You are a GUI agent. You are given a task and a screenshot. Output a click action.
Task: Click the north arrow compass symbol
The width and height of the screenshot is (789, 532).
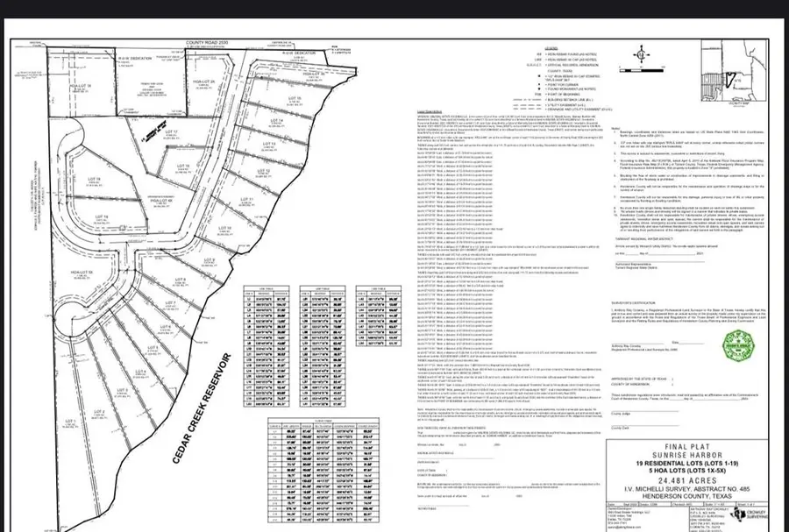click(641, 54)
